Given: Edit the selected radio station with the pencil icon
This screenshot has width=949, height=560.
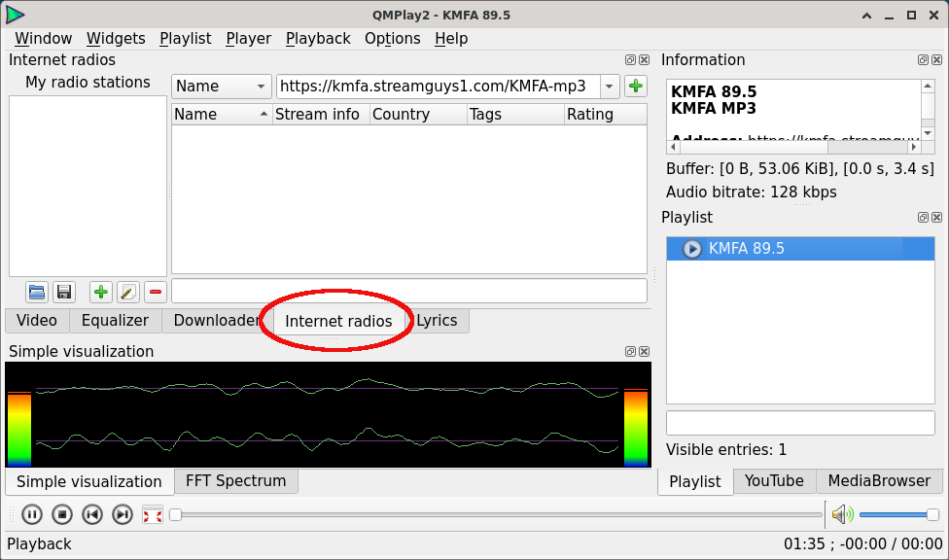Looking at the screenshot, I should click(x=127, y=293).
